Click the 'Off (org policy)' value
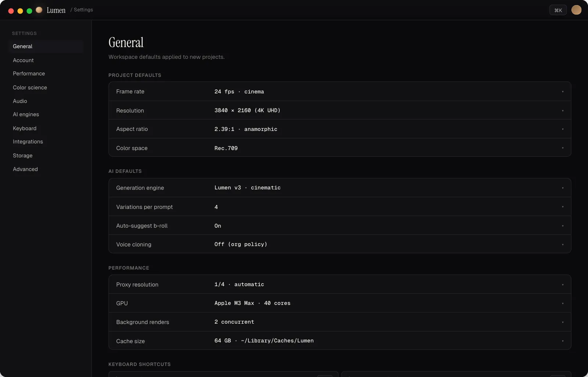 coord(241,244)
